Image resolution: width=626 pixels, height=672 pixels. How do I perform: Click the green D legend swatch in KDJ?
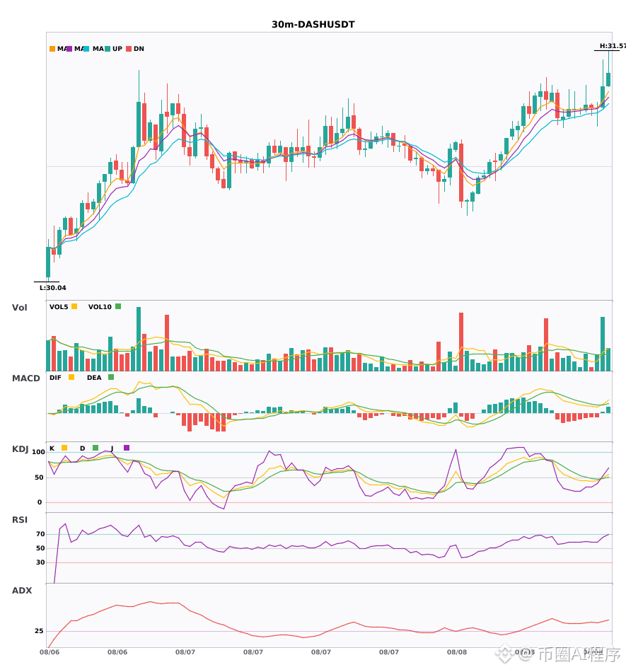[x=95, y=448]
